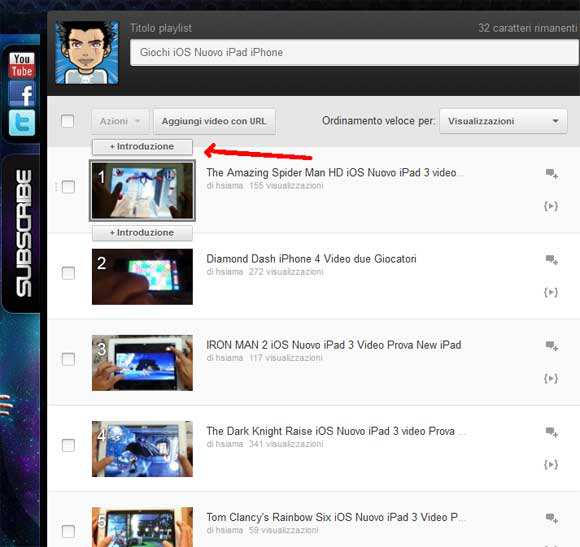This screenshot has width=580, height=547.
Task: Open Diamond Dash video thumbnail
Action: [142, 277]
